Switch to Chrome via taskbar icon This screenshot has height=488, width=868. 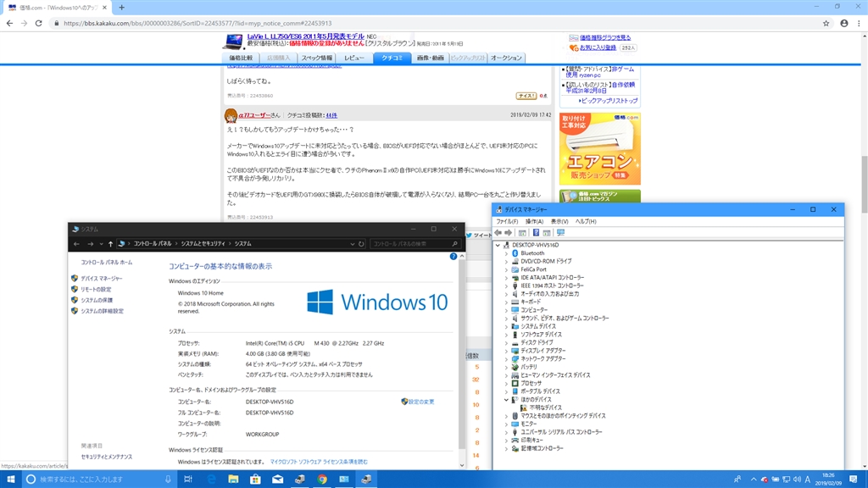coord(321,480)
